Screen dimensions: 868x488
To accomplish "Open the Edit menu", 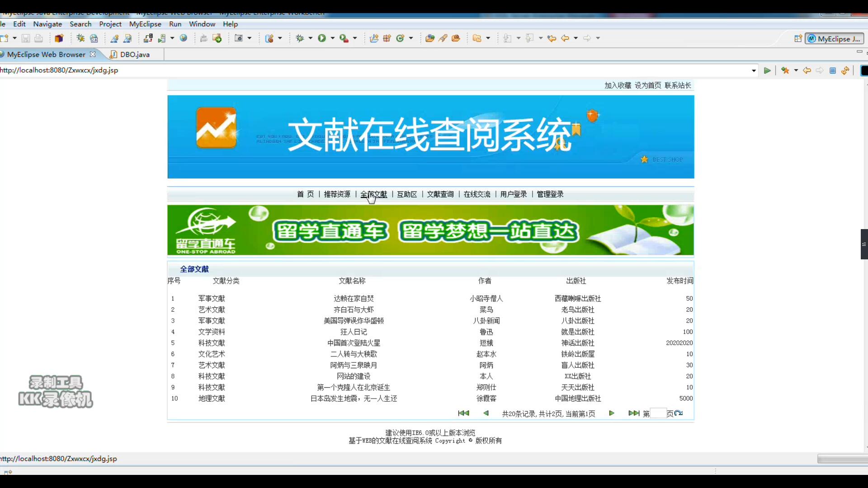I will tap(19, 24).
